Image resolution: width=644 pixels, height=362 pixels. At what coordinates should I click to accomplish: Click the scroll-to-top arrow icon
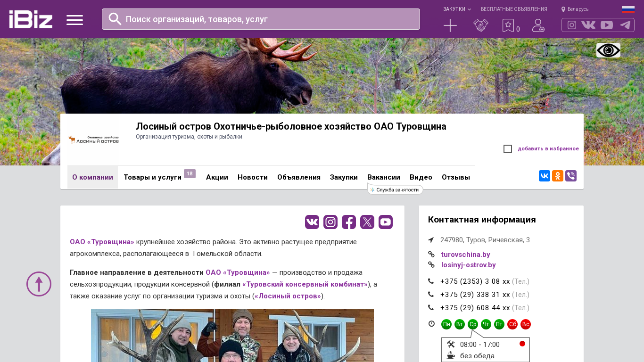point(39,284)
